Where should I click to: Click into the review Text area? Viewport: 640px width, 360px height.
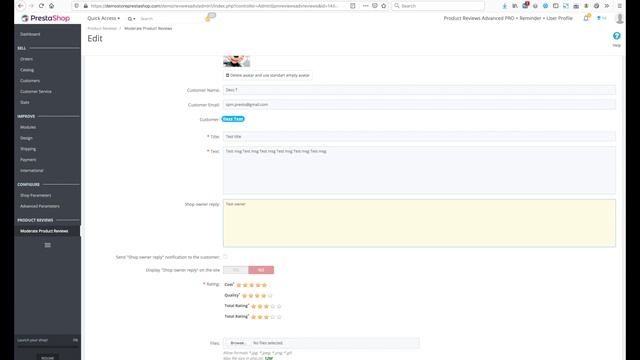[x=419, y=170]
